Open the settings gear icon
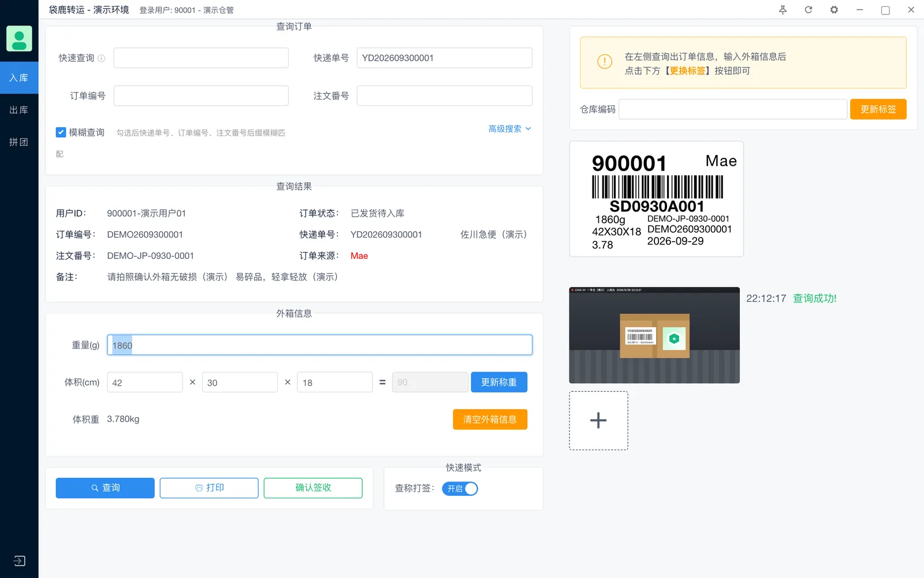Screen dimensions: 924x578 point(834,10)
